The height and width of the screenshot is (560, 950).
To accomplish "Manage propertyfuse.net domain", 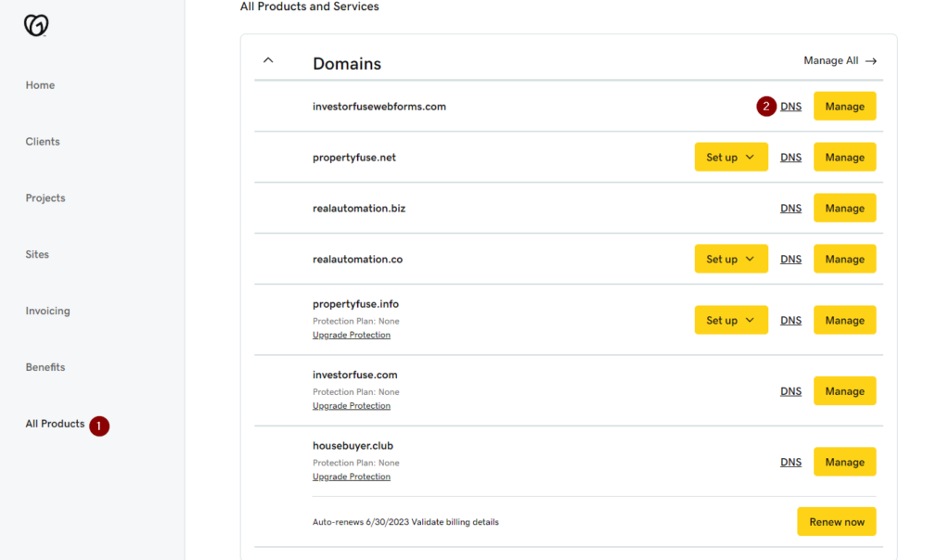I will (x=844, y=157).
